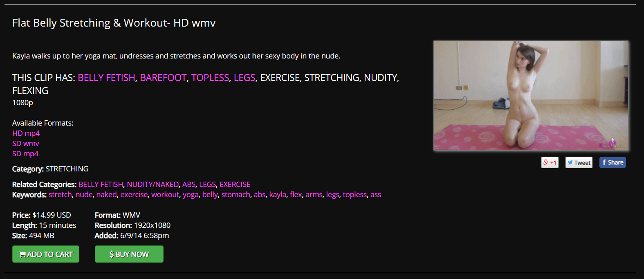
Task: Select the HD mp4 format link
Action: click(x=26, y=133)
